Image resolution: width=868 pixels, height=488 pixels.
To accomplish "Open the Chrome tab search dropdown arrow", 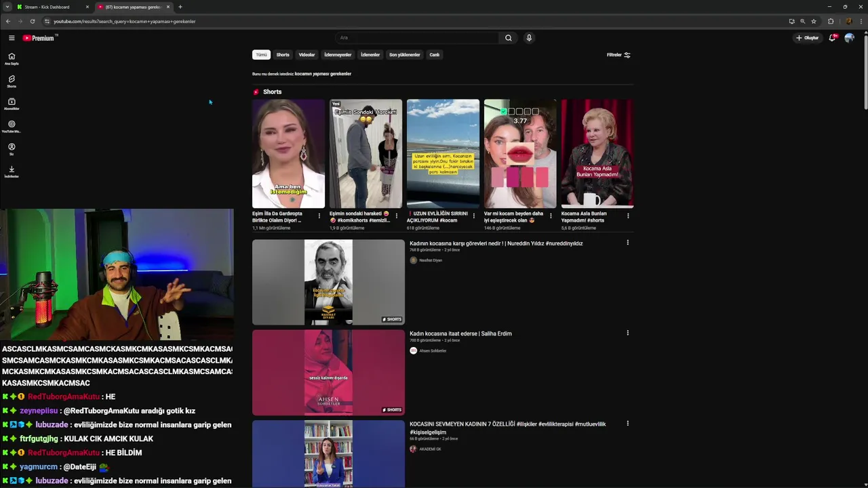I will tap(7, 7).
